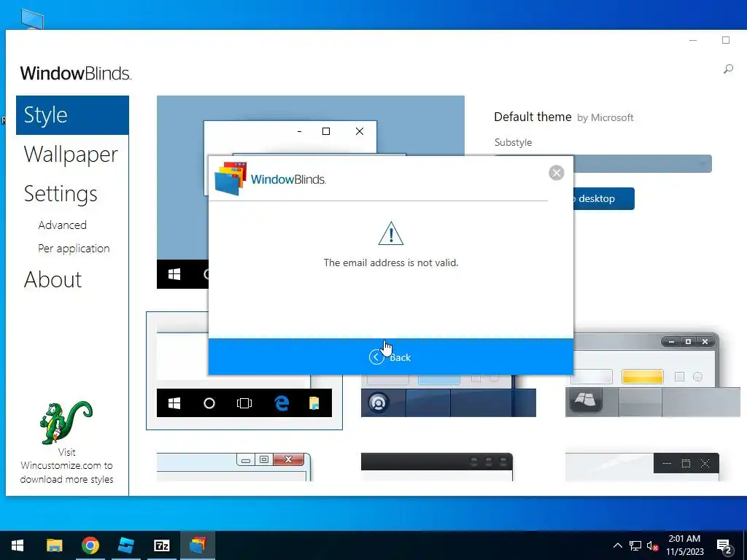This screenshot has height=560, width=747.
Task: Open the clock and date flyout
Action: [684, 545]
